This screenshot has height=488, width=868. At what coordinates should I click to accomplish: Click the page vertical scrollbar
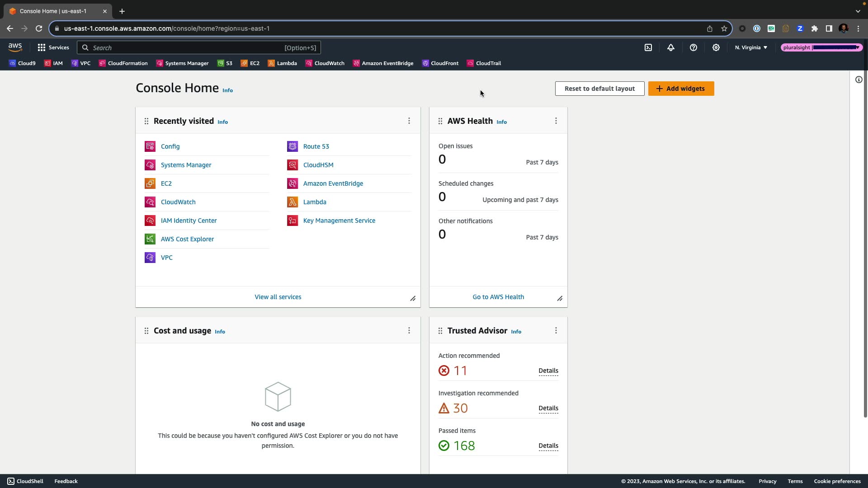click(x=865, y=244)
